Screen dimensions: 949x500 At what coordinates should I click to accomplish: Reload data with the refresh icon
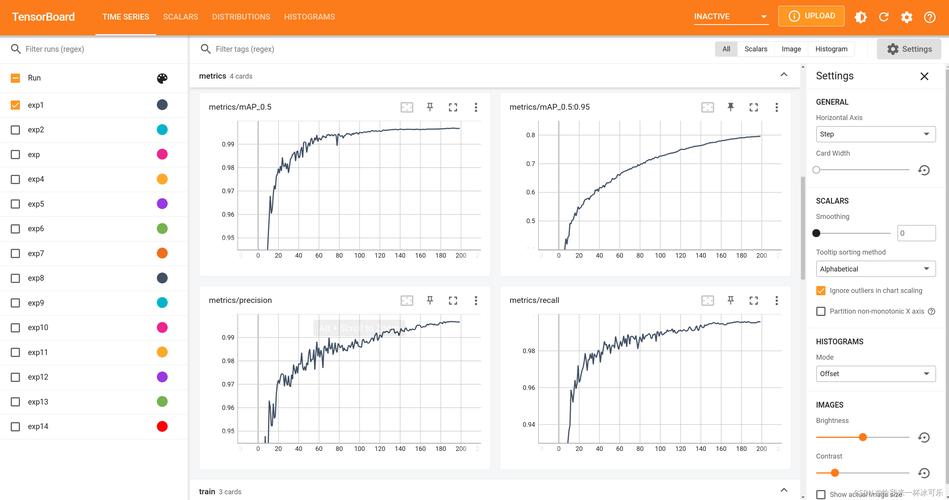point(884,17)
